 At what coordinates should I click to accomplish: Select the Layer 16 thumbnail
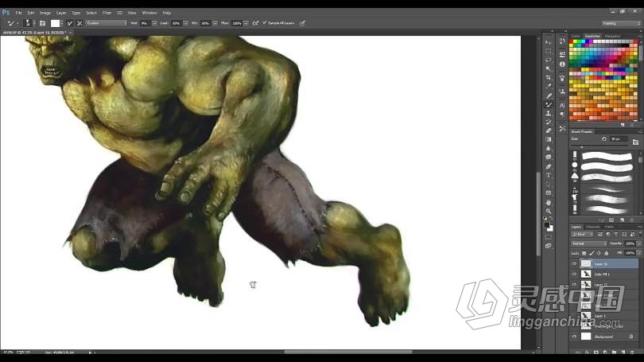click(x=586, y=264)
